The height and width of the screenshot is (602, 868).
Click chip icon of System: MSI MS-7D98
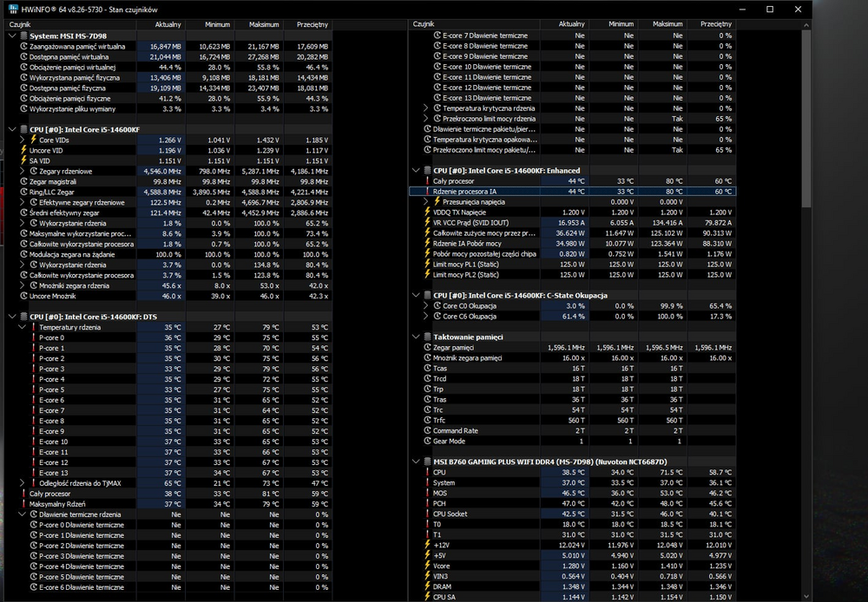tap(23, 36)
